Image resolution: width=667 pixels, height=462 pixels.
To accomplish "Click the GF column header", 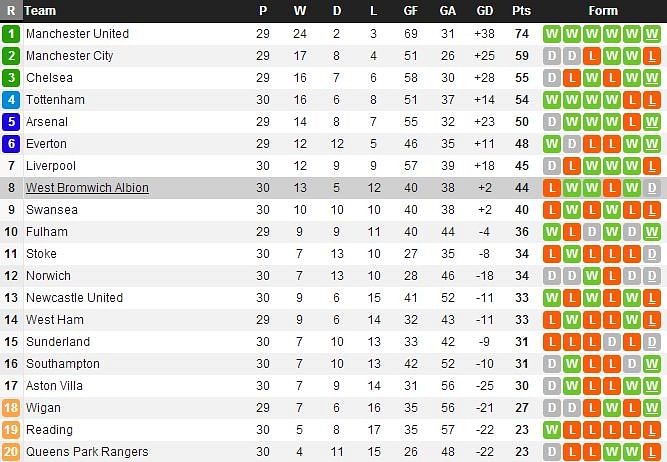I will click(410, 11).
